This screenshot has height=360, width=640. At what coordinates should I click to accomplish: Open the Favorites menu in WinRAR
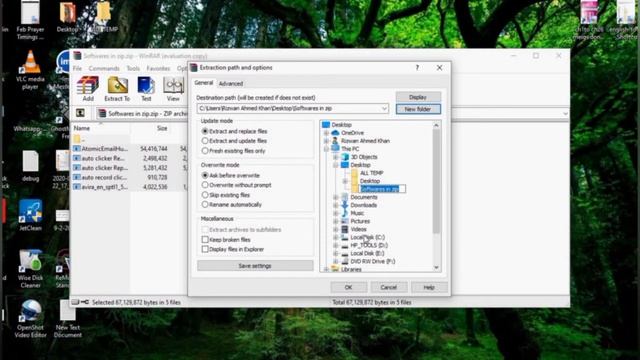point(158,68)
